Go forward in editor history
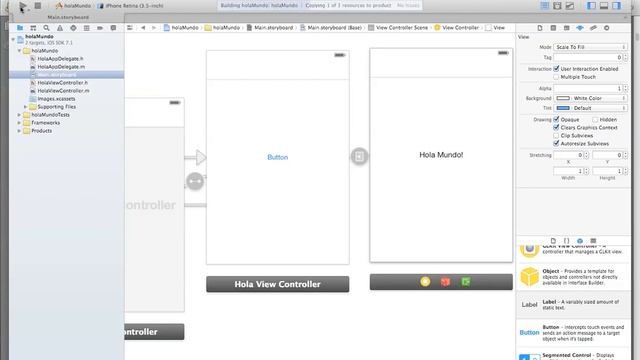The height and width of the screenshot is (360, 640). point(154,28)
